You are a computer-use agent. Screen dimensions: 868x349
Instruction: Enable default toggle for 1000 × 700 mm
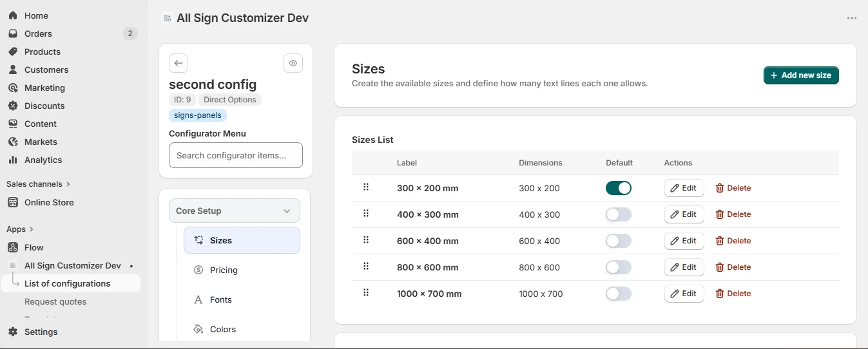click(619, 294)
